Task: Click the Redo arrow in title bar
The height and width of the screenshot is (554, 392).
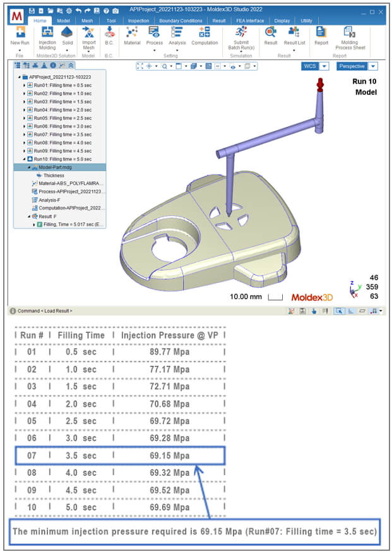Action: pyautogui.click(x=88, y=11)
